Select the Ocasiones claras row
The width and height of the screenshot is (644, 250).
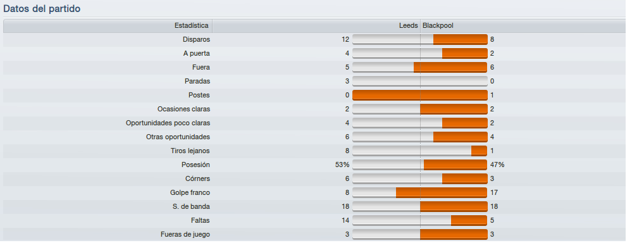click(x=314, y=109)
